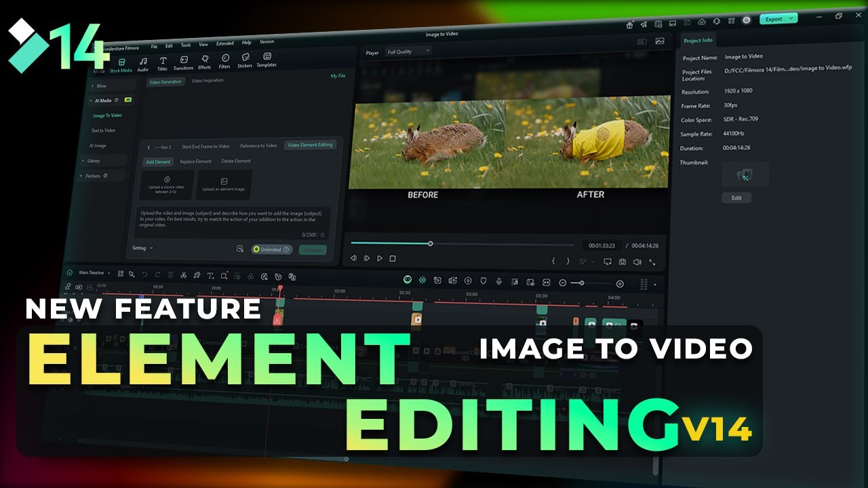This screenshot has width=868, height=488.
Task: Open the Export dropdown arrow
Action: [x=793, y=18]
